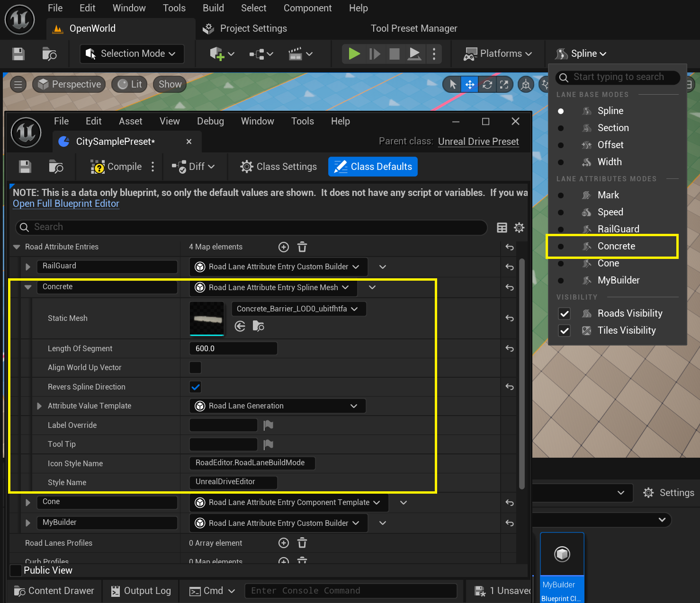Remove all Road Attribute Entries elements
The width and height of the screenshot is (700, 603).
coord(302,247)
